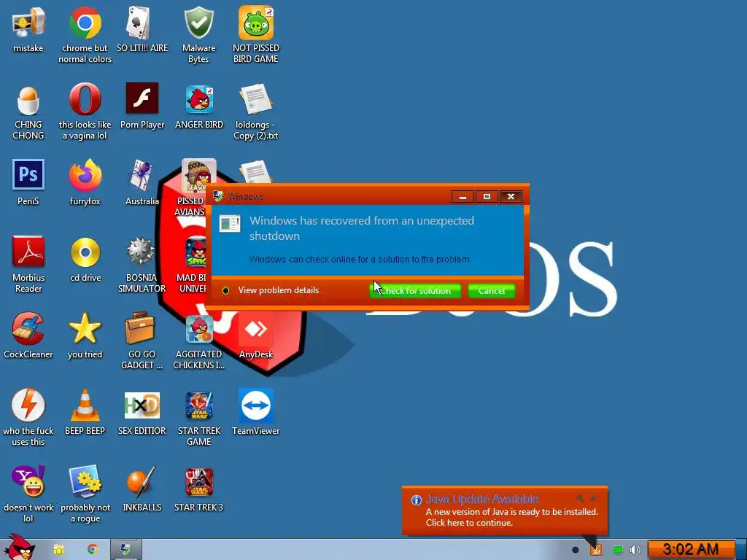Open the 'mistake' computer desktop icon
This screenshot has width=747, height=560.
point(28,23)
